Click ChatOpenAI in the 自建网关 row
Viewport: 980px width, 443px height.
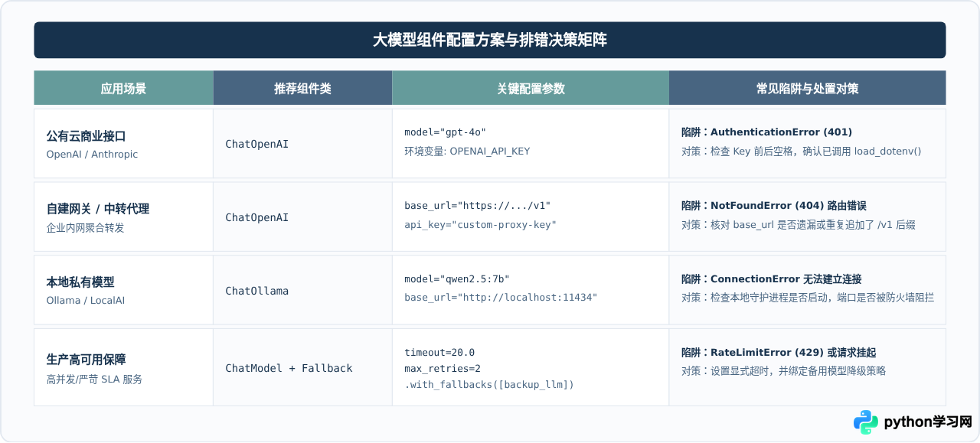(256, 217)
